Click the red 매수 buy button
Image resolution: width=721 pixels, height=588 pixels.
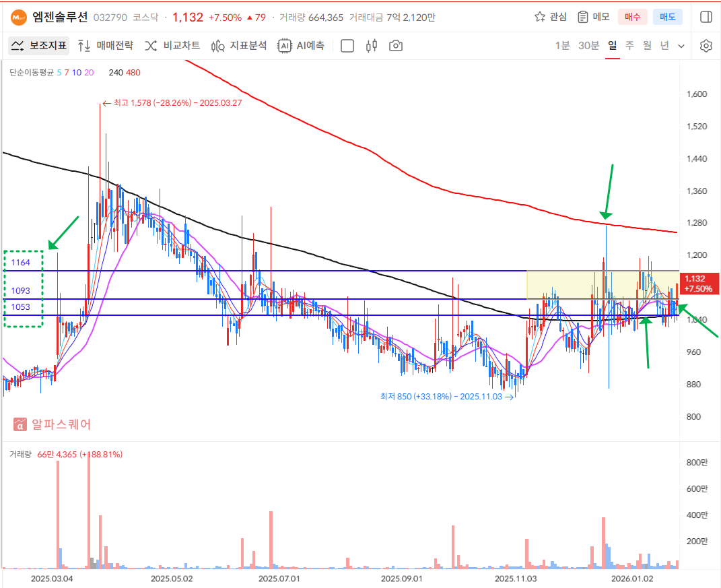pyautogui.click(x=633, y=17)
